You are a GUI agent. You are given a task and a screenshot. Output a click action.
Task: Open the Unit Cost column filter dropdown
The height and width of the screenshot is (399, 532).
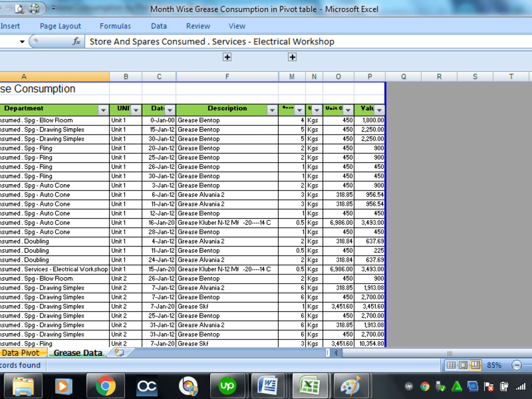coord(348,110)
